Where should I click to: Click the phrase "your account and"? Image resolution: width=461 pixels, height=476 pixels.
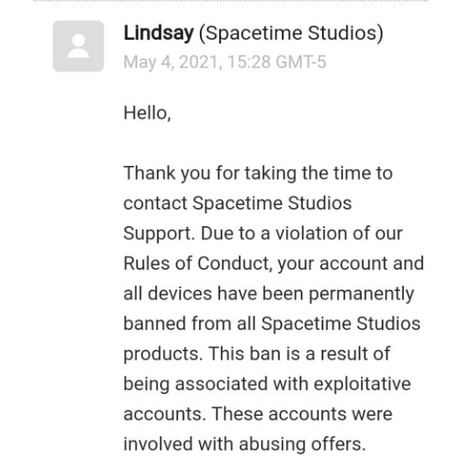pos(351,263)
